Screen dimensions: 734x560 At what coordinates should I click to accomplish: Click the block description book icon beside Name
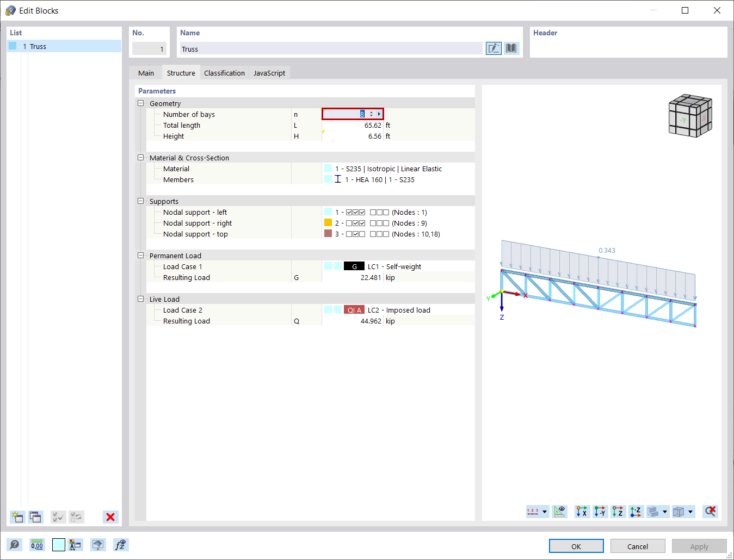(511, 48)
